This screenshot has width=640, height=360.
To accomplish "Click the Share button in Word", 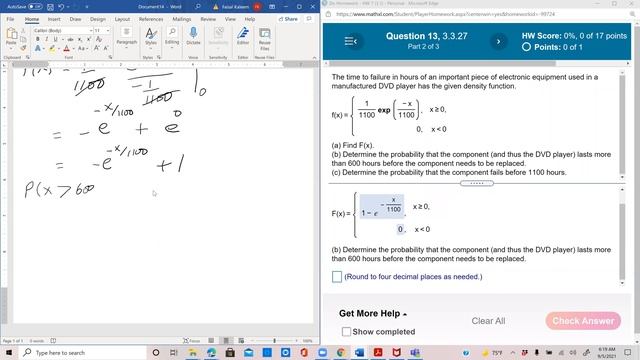I will (288, 19).
